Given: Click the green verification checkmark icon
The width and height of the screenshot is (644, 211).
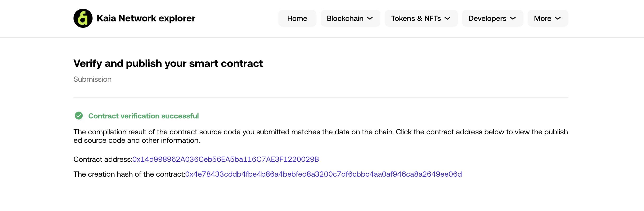Looking at the screenshot, I should point(79,116).
